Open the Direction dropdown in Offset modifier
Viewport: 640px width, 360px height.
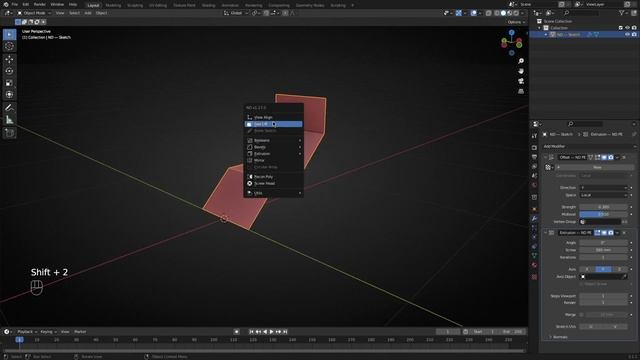click(603, 188)
